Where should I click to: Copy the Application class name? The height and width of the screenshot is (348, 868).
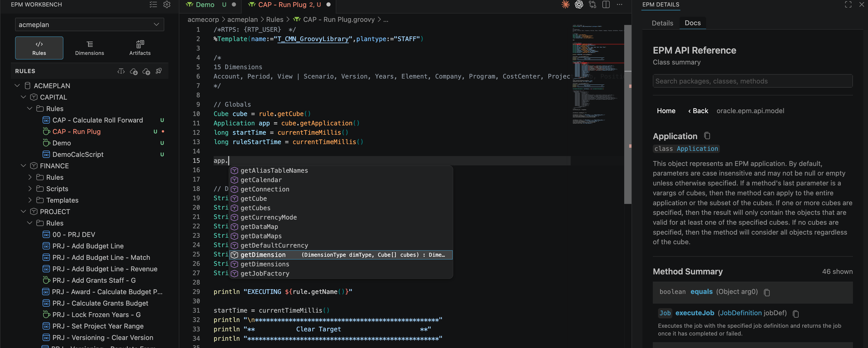pos(707,136)
